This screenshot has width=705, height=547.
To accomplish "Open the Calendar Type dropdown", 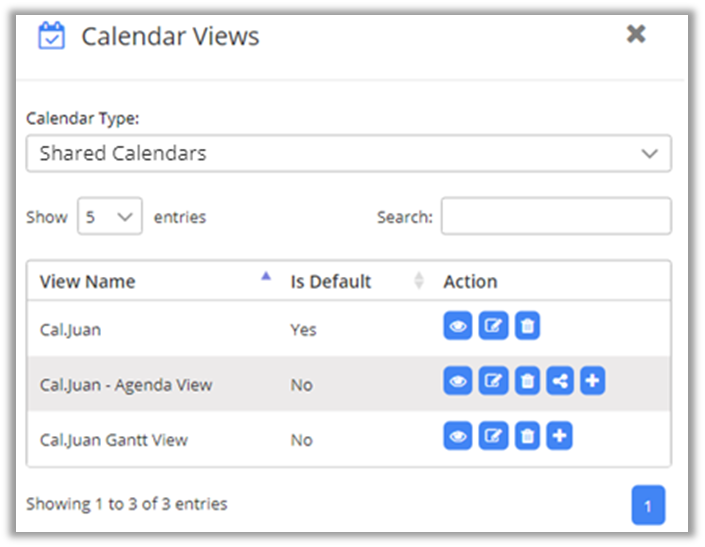I will (x=348, y=154).
